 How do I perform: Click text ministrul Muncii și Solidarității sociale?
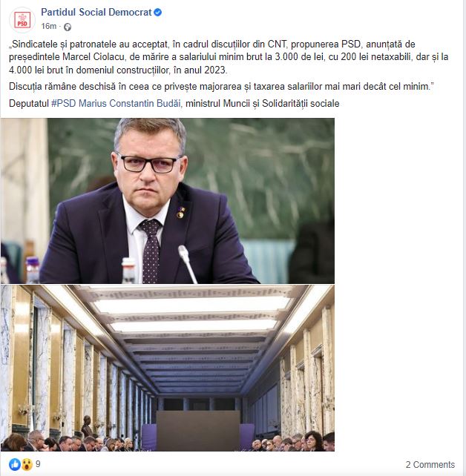click(x=263, y=104)
